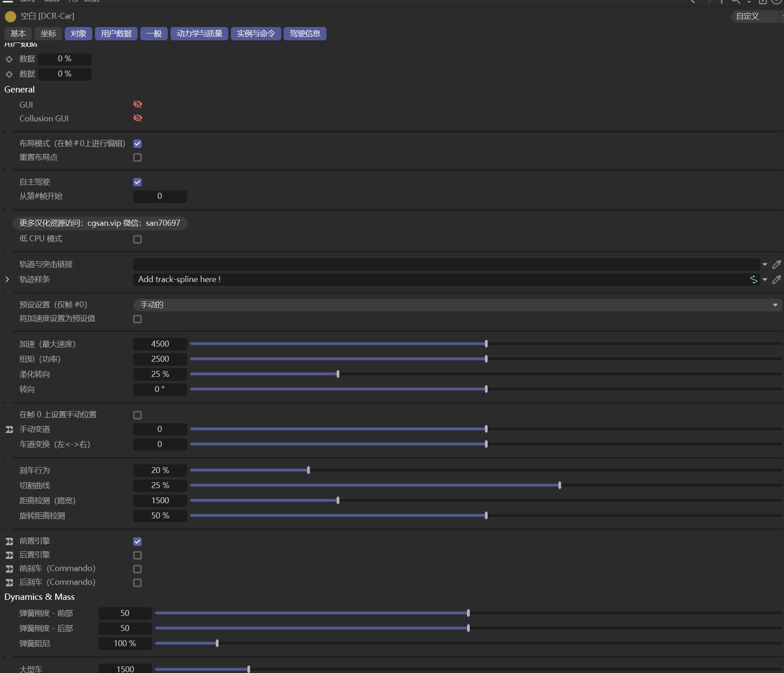Click the animation icon beside 手动变道
This screenshot has height=673, width=784.
[x=9, y=429]
